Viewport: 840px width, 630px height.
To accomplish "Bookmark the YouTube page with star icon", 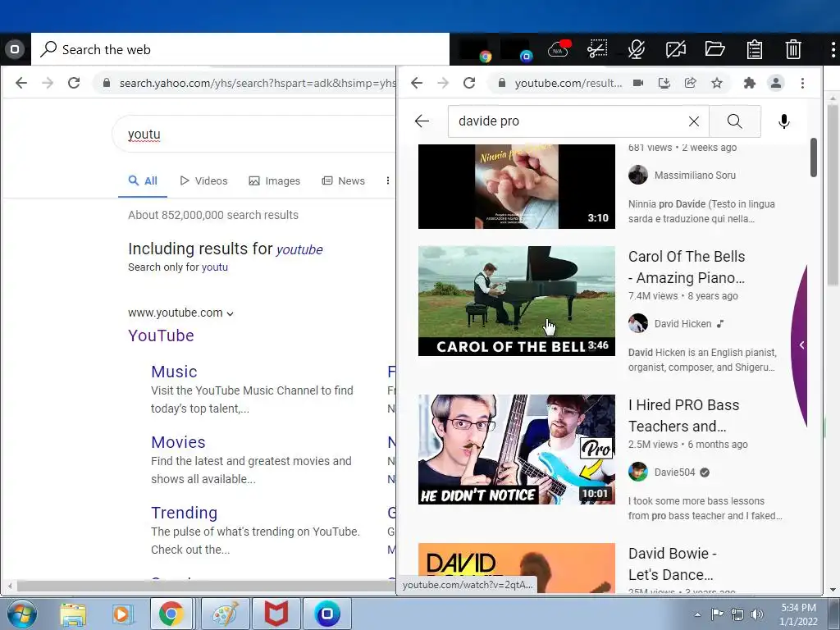I will (x=717, y=83).
